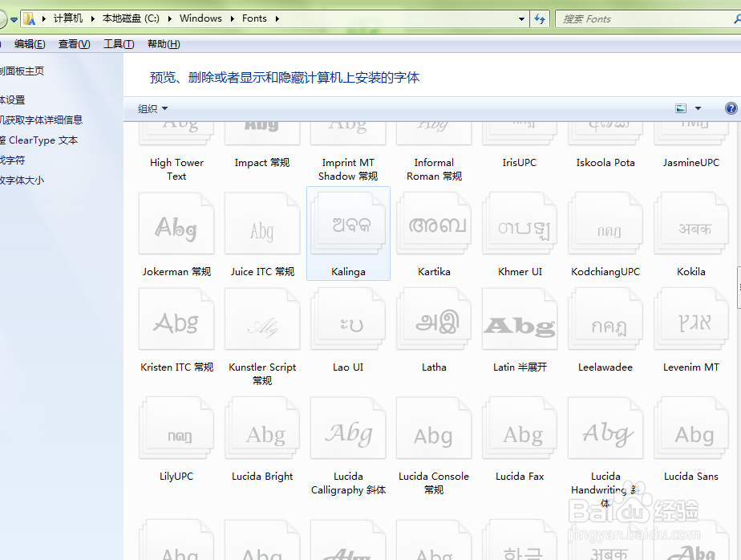Select the Jokerman font icon
The width and height of the screenshot is (741, 560).
click(176, 223)
